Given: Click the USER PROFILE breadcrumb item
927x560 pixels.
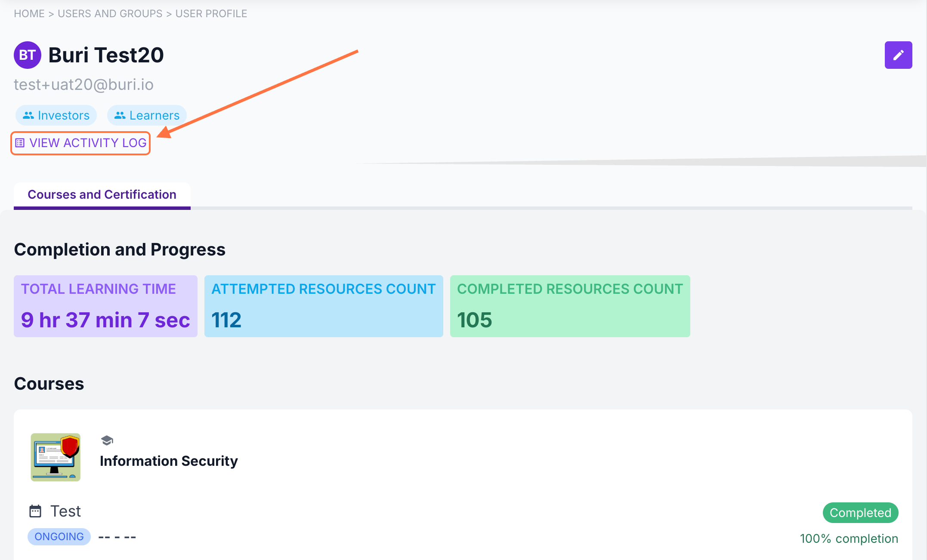Looking at the screenshot, I should pyautogui.click(x=211, y=14).
